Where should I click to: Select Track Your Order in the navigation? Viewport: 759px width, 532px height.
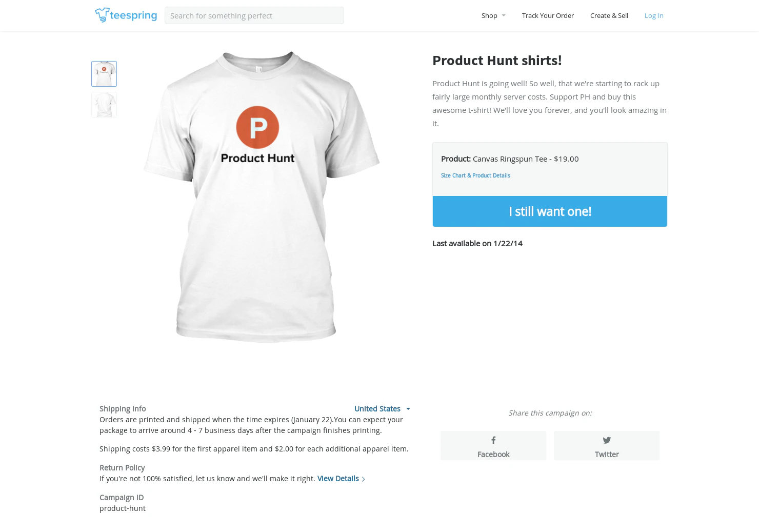pos(548,15)
